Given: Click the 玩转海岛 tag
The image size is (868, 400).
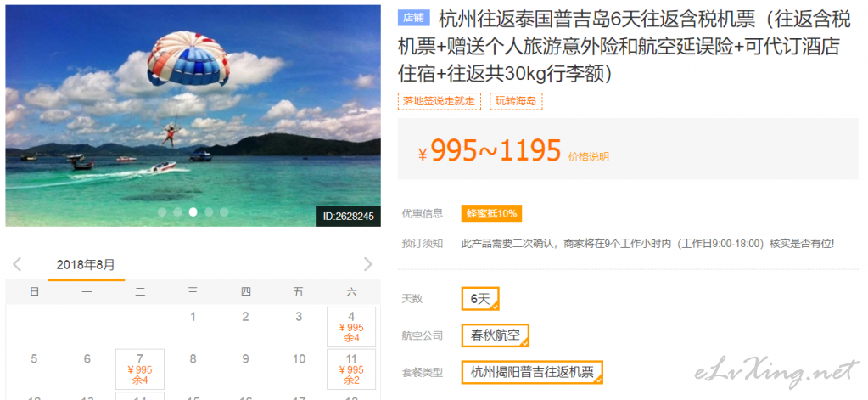Looking at the screenshot, I should (x=516, y=101).
